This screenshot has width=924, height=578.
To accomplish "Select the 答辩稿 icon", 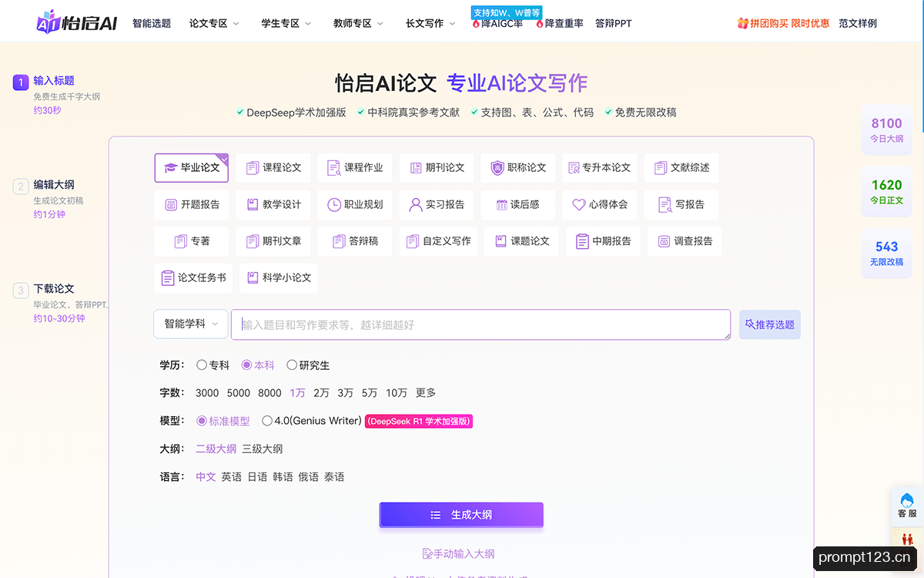I will pyautogui.click(x=339, y=241).
